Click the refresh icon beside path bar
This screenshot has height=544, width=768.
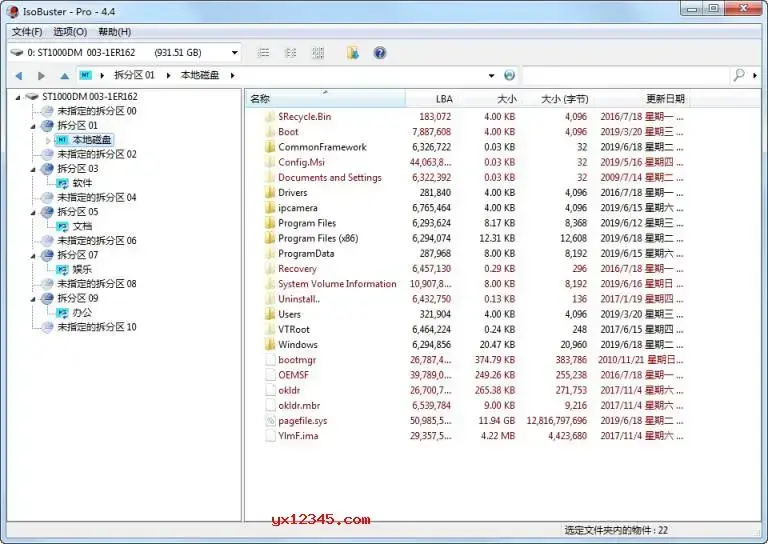click(509, 75)
